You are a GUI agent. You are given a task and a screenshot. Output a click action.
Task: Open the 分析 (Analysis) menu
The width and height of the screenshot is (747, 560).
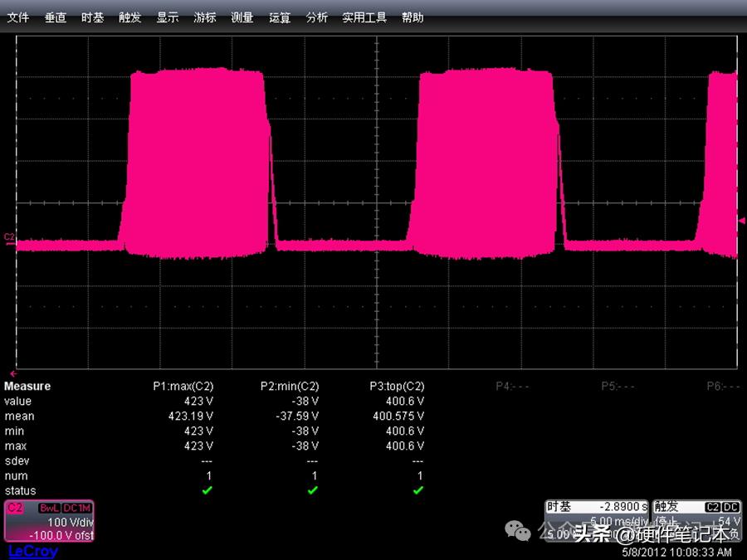click(x=316, y=17)
